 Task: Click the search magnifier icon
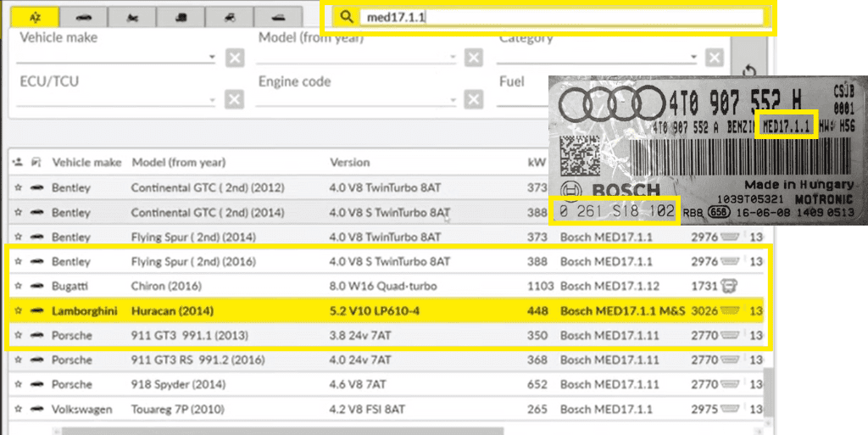pos(346,17)
